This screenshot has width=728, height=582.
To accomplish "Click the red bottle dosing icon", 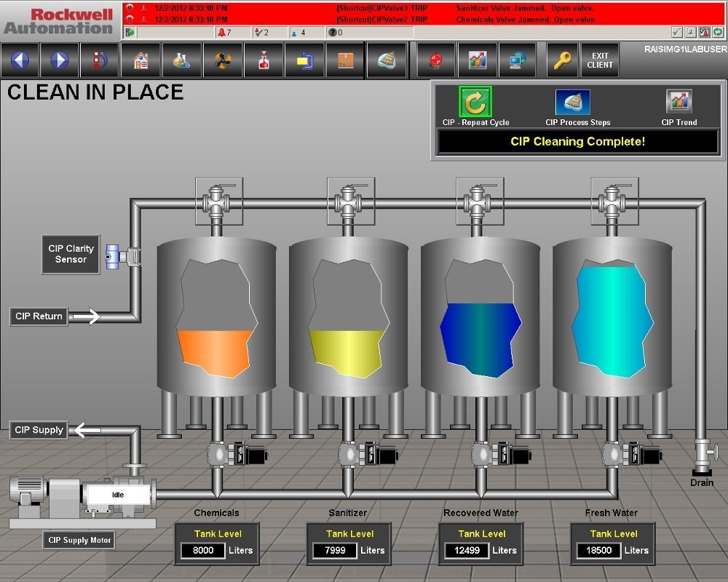I will pos(264,60).
